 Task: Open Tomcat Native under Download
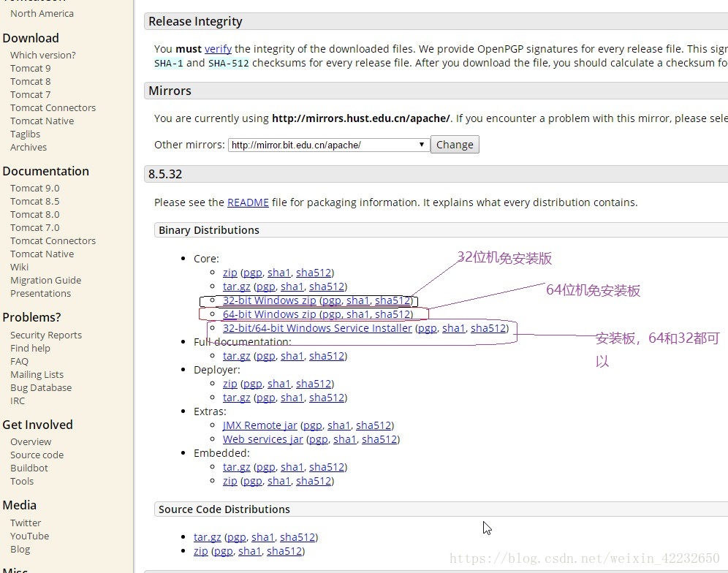(42, 121)
